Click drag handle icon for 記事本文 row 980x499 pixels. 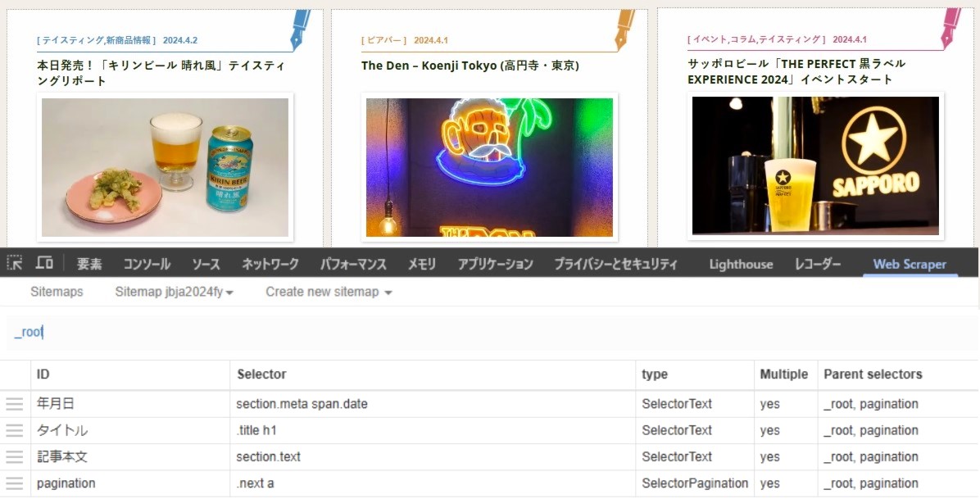tap(15, 457)
